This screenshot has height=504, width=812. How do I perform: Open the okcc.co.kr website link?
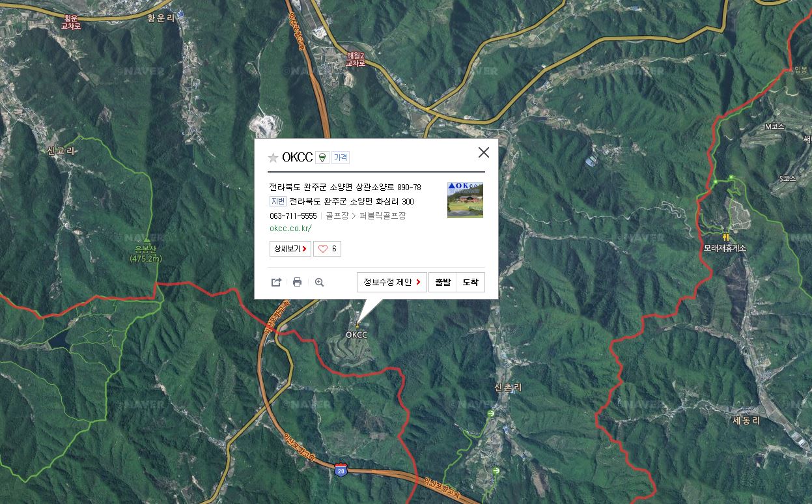pos(290,229)
